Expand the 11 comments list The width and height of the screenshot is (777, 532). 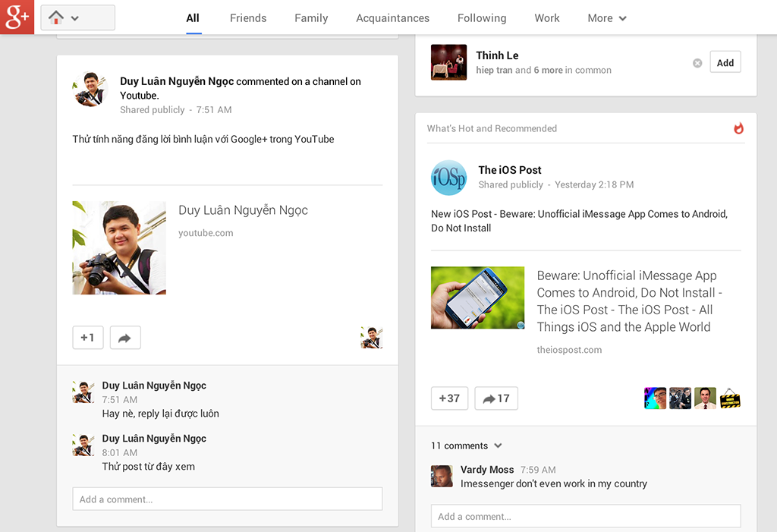pos(466,445)
